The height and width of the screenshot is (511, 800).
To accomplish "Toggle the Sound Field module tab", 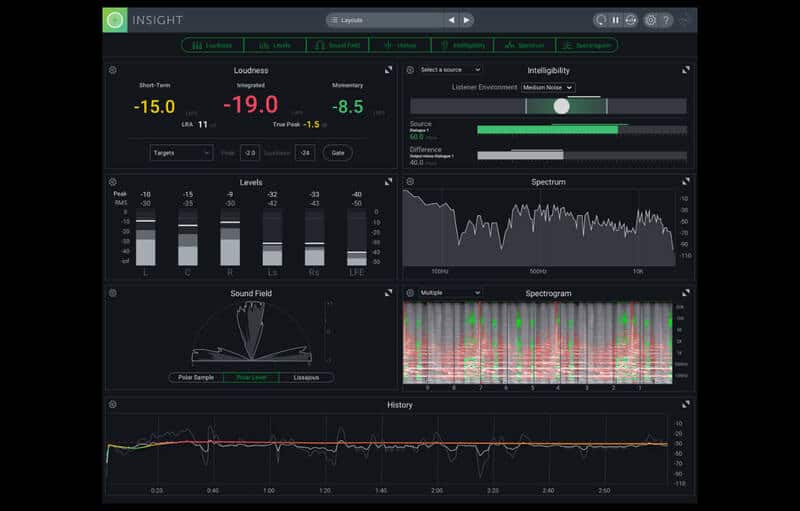I will [x=338, y=45].
